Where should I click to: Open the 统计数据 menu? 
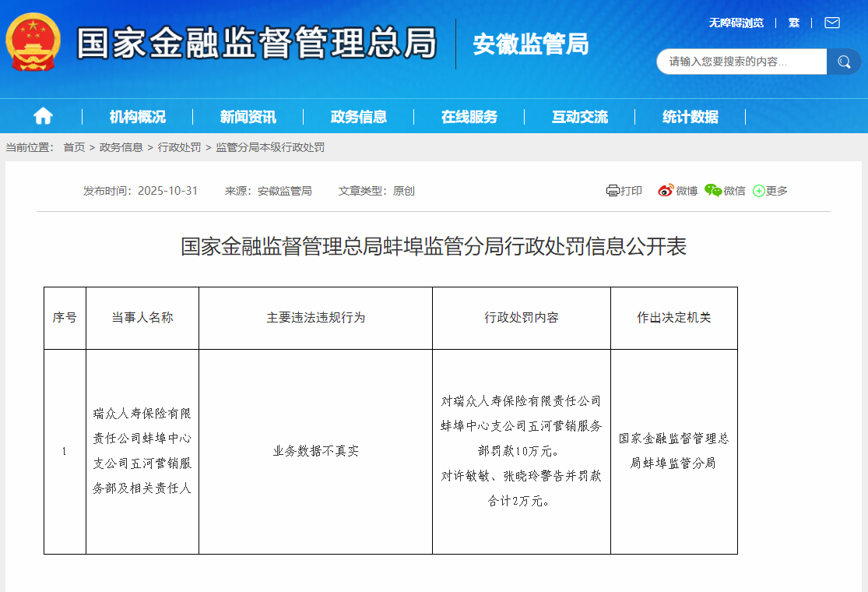(x=691, y=117)
